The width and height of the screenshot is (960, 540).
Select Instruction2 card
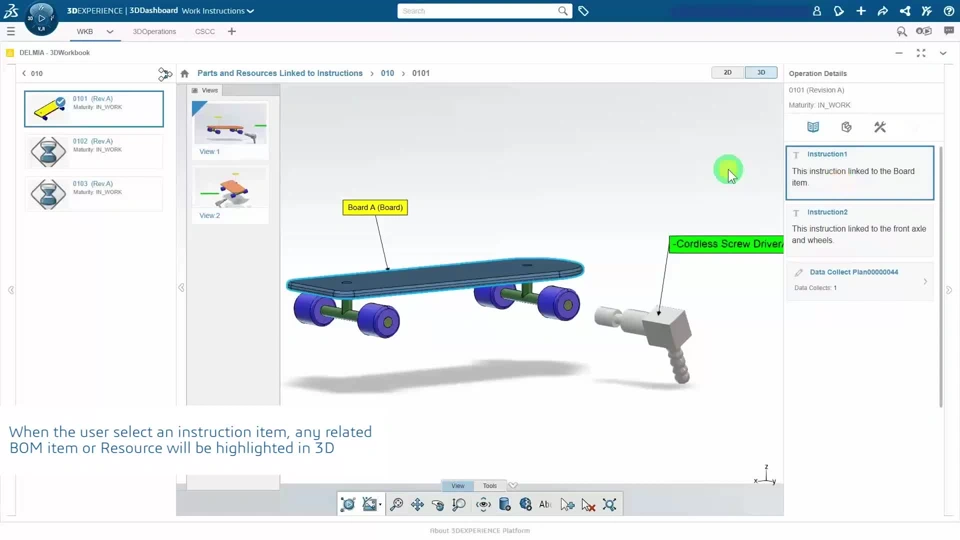pyautogui.click(x=860, y=230)
